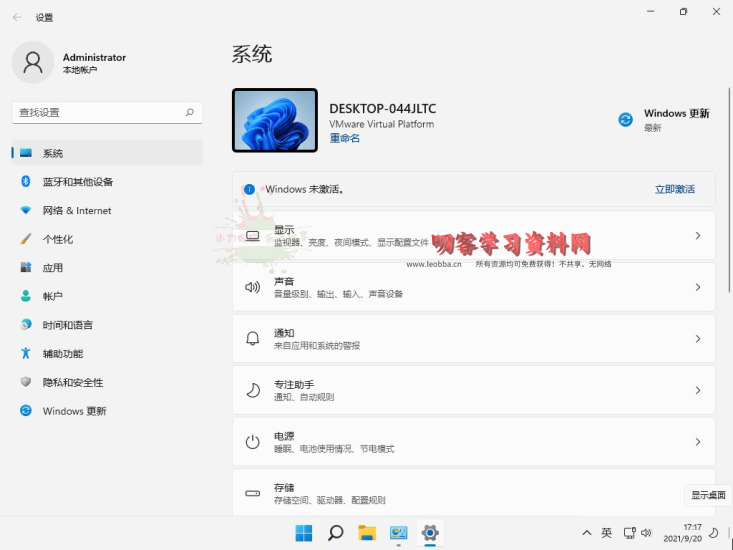The width and height of the screenshot is (733, 550).
Task: Click the 重命名 link under the PC name
Action: coord(345,138)
